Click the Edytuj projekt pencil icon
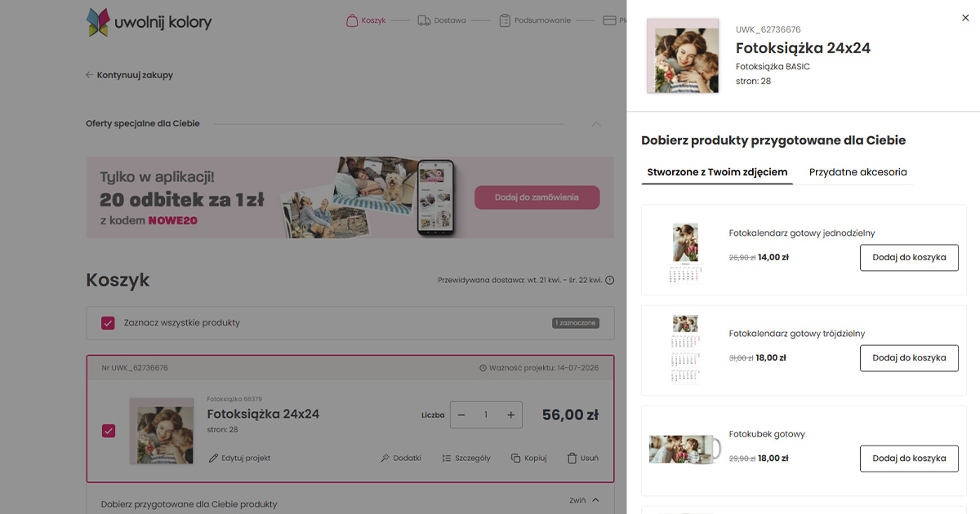980x514 pixels. coord(214,459)
